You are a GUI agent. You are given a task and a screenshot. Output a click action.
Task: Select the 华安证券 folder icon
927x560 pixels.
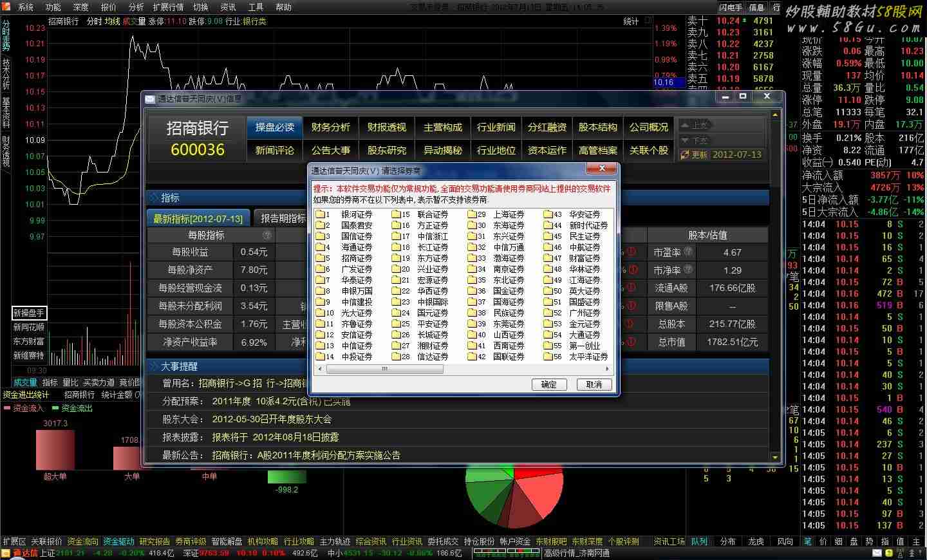coord(548,214)
